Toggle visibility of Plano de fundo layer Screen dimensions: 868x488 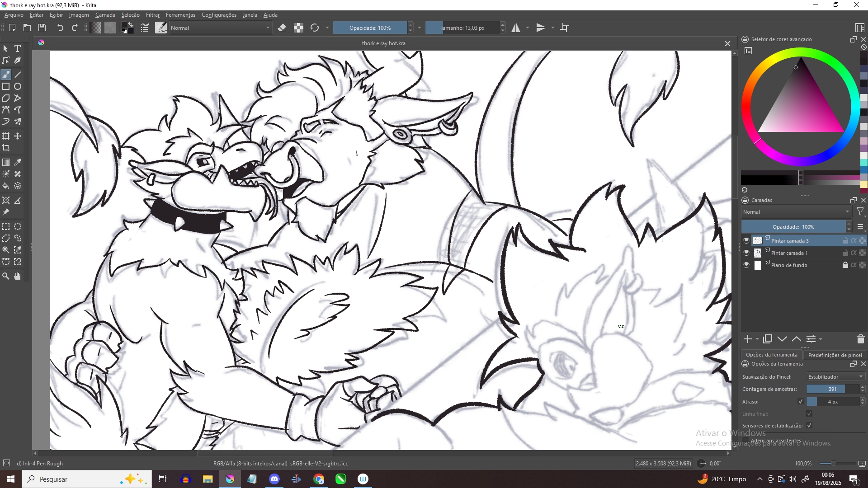point(746,265)
